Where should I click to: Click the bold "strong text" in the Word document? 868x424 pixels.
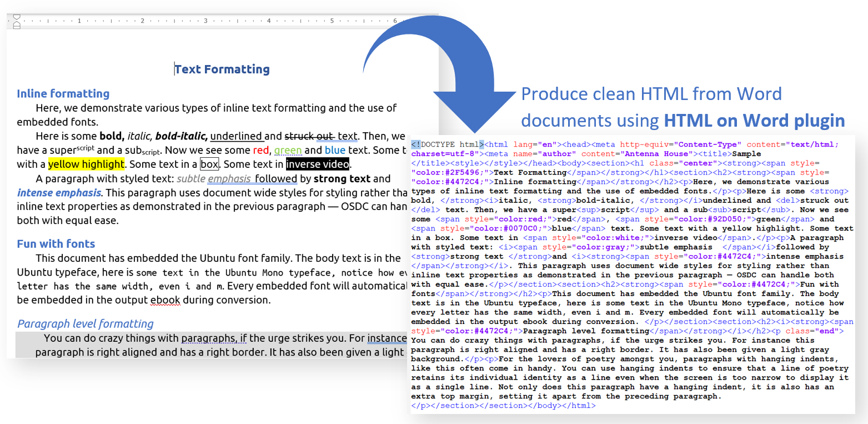pos(342,179)
